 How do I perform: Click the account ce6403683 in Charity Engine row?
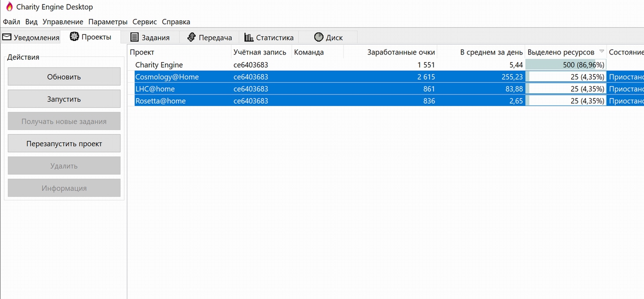(250, 65)
